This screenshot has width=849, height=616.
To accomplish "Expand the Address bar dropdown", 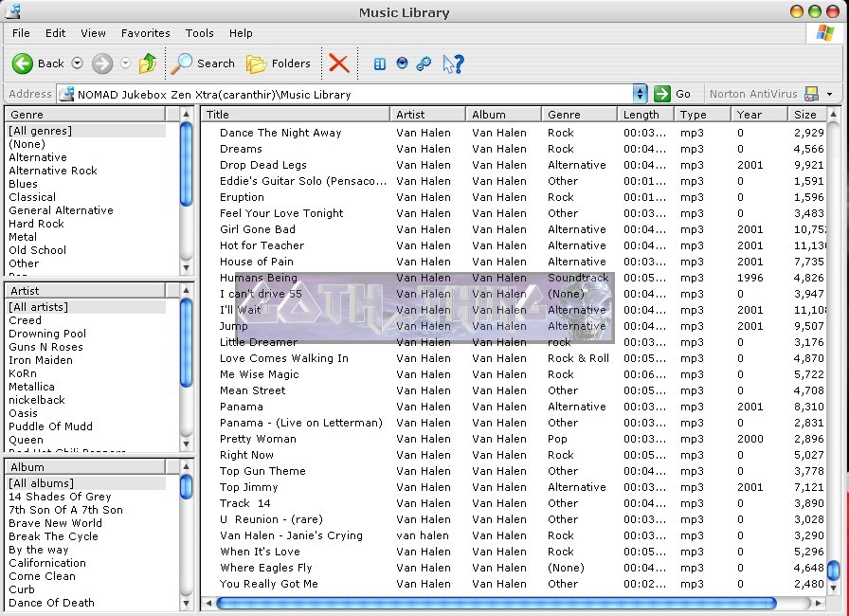I will 640,94.
